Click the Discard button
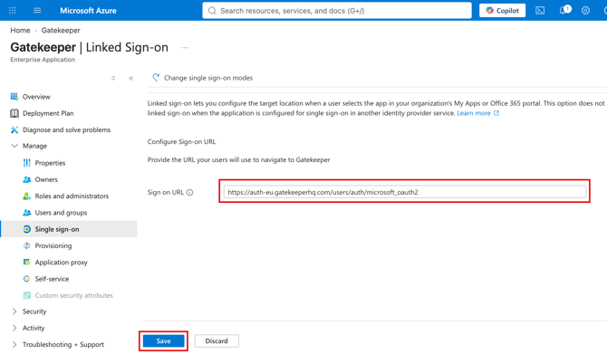This screenshot has width=607, height=364. pos(217,341)
